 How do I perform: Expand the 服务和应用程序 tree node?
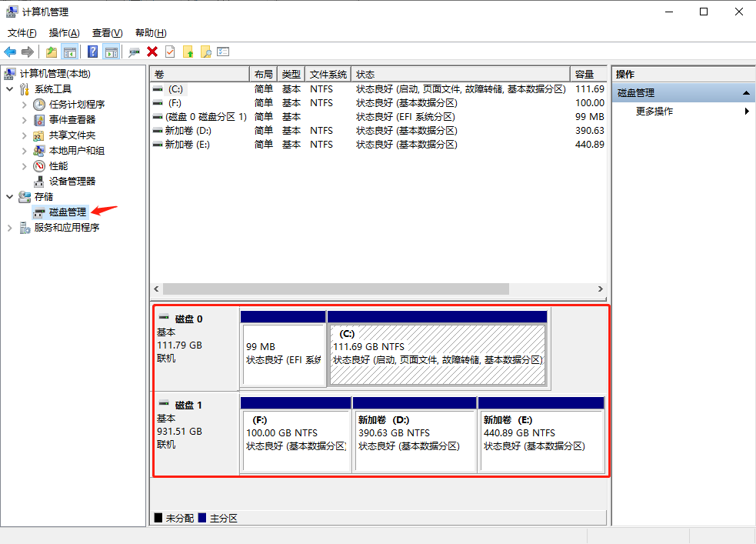point(9,228)
